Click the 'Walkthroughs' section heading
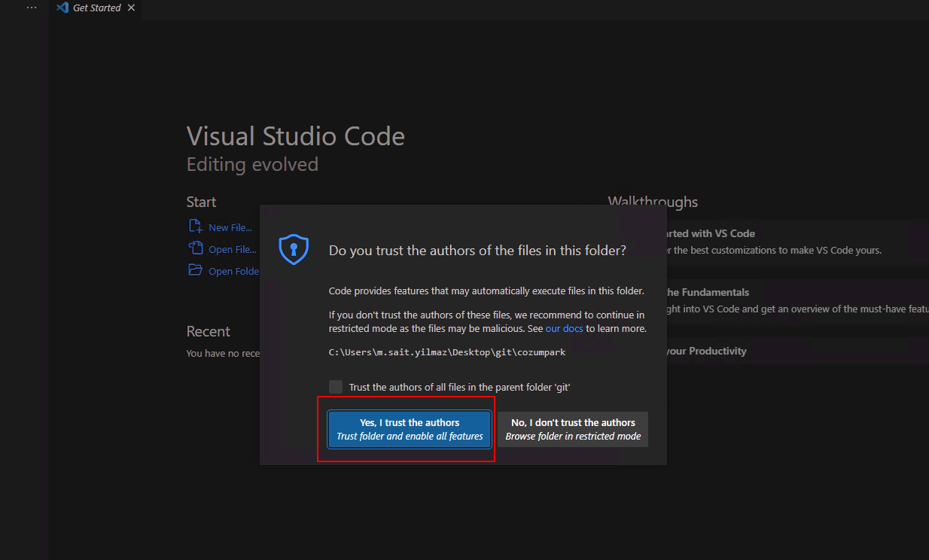 tap(653, 202)
